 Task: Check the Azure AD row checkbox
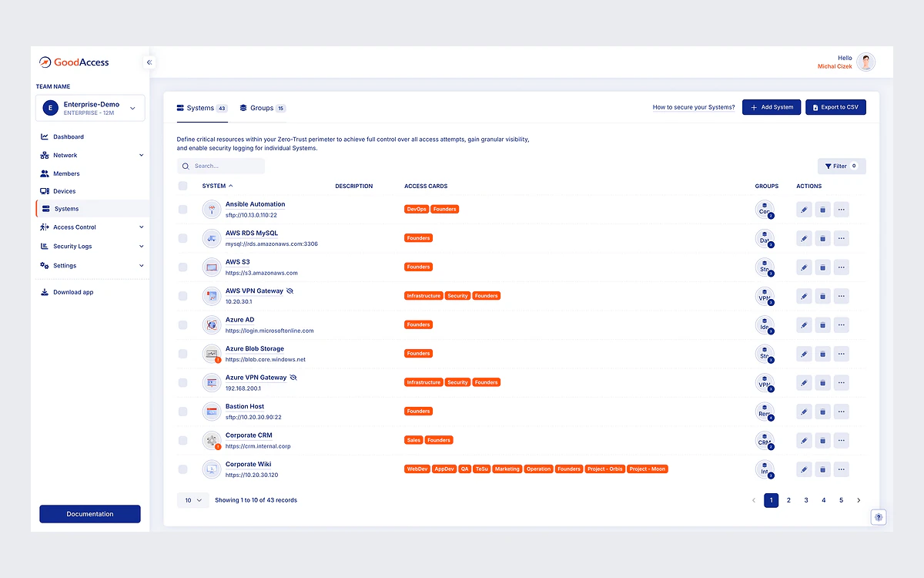click(182, 324)
